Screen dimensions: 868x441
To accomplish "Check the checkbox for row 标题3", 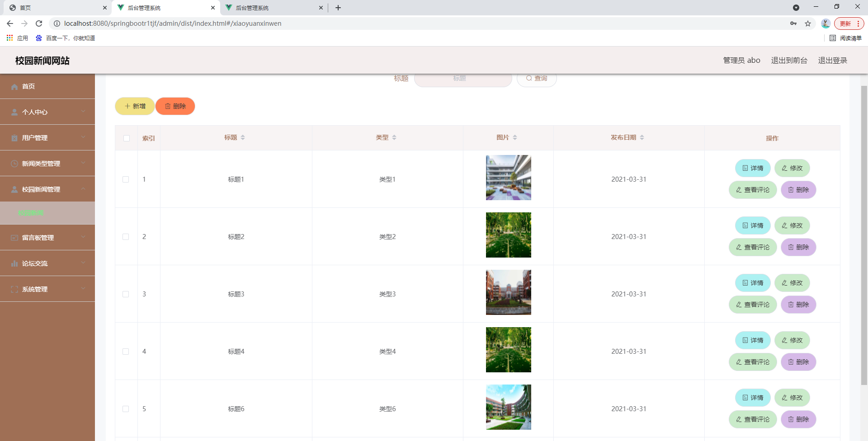I will pos(126,294).
